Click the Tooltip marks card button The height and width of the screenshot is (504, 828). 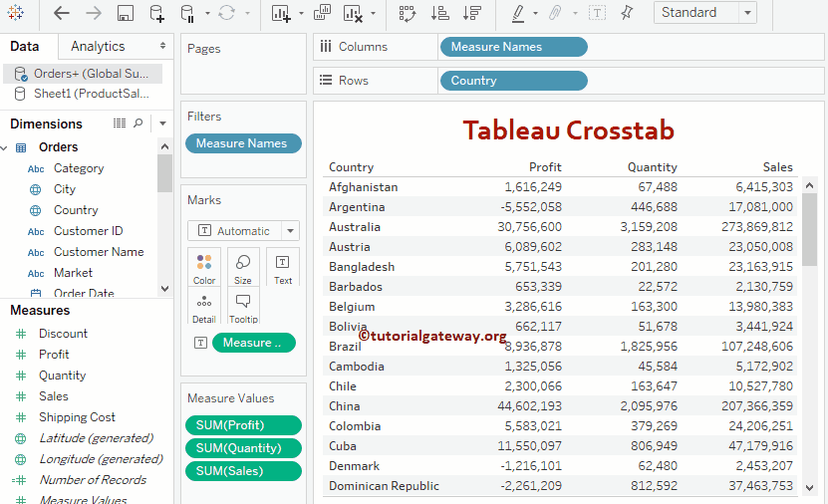coord(243,306)
